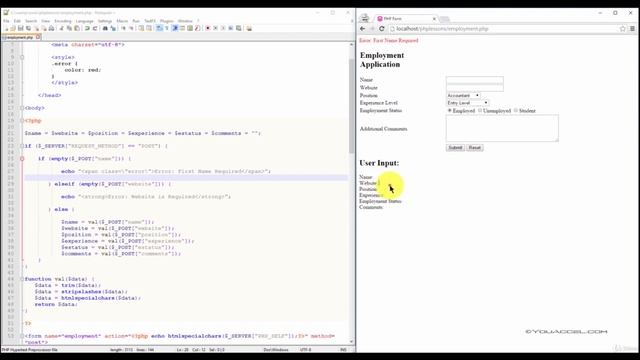Create a new file in Notepad++ toolbar
Viewport: 640px width, 360px height.
point(7,28)
